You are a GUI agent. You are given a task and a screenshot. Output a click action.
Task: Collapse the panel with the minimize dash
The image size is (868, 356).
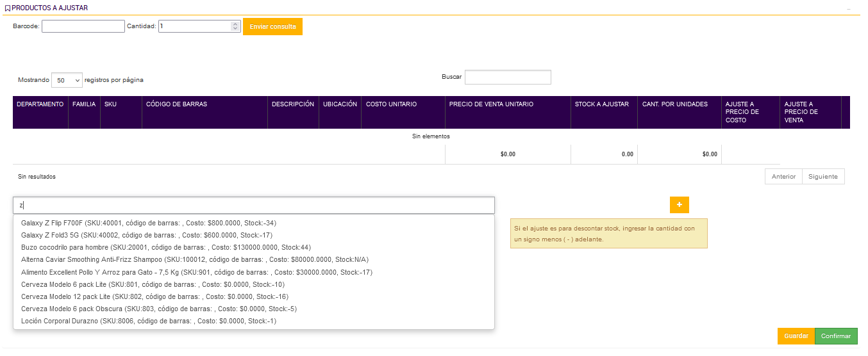click(848, 9)
